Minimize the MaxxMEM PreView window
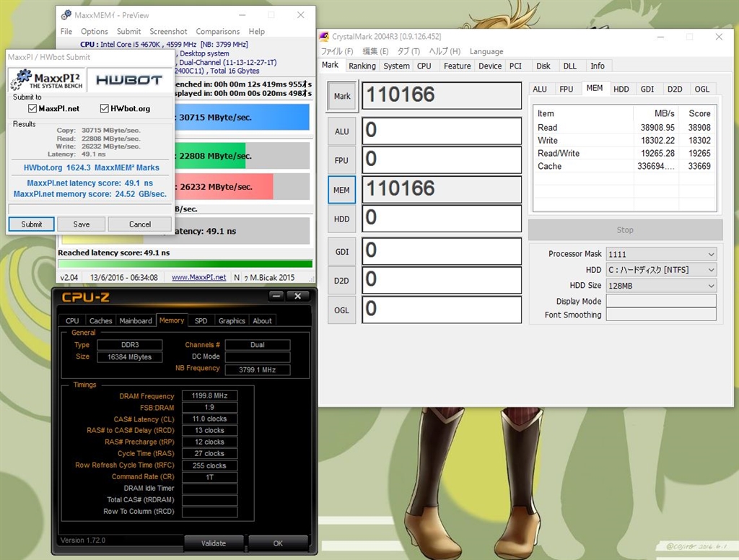The width and height of the screenshot is (739, 560). 242,15
